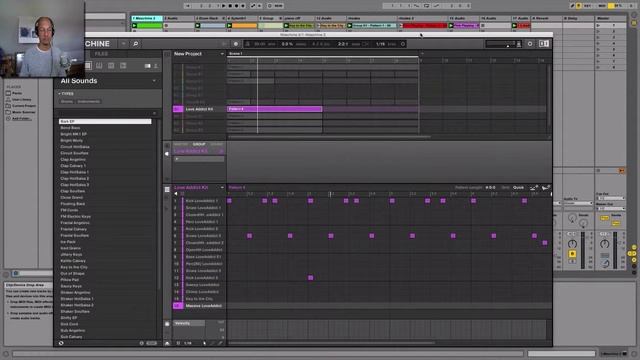Toggle the Maschine mixer view icon
The image size is (640, 360).
point(544,44)
